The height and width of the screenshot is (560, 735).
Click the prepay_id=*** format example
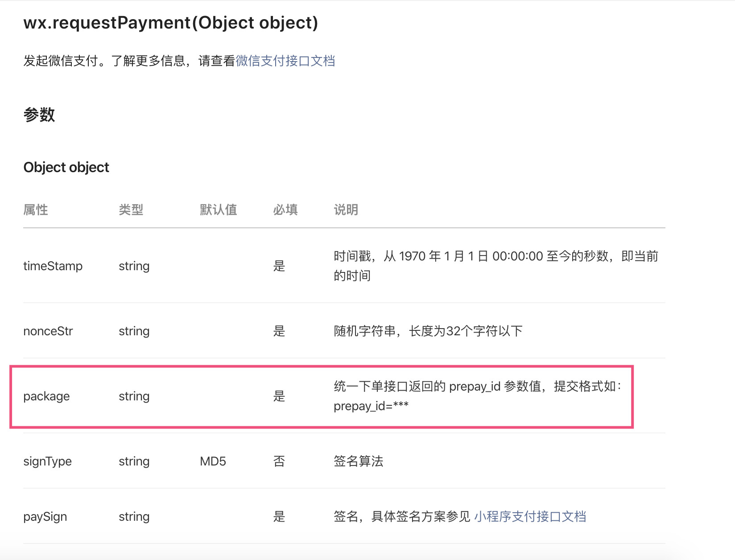(371, 406)
